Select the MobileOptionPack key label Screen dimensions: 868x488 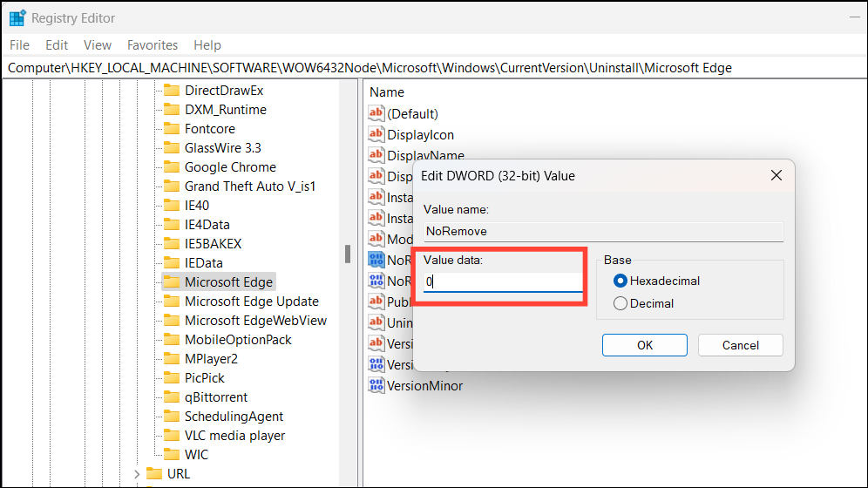point(238,340)
